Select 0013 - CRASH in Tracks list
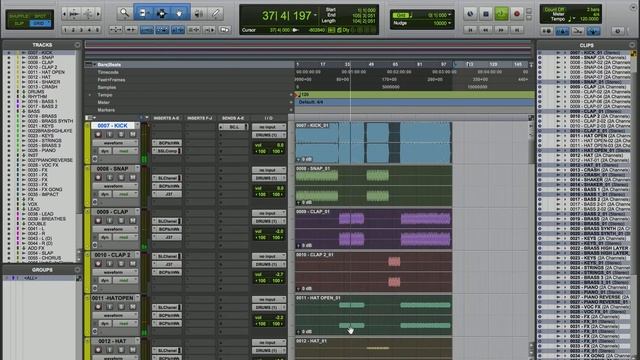Image resolution: width=640 pixels, height=360 pixels. [42, 87]
